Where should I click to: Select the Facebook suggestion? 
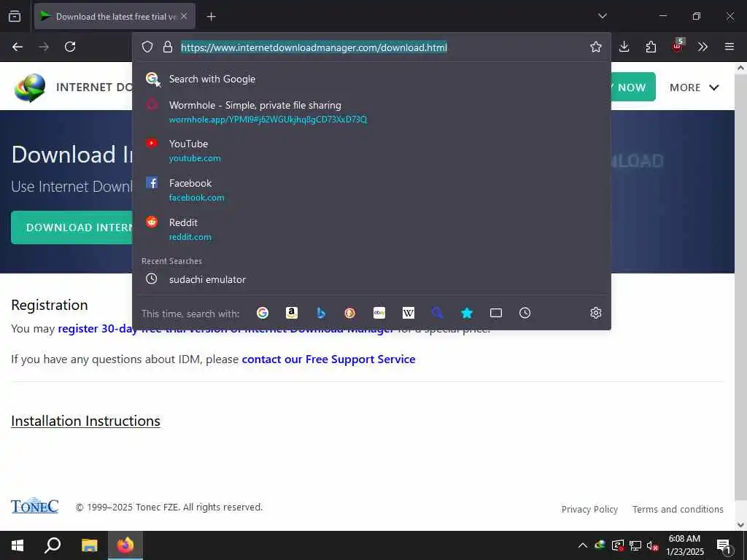click(x=371, y=190)
